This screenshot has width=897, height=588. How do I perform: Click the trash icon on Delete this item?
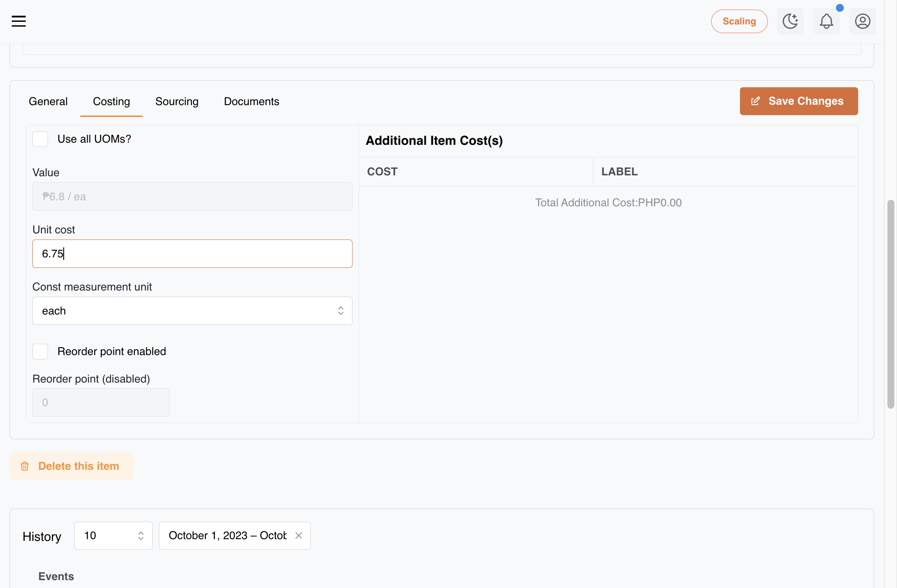25,466
